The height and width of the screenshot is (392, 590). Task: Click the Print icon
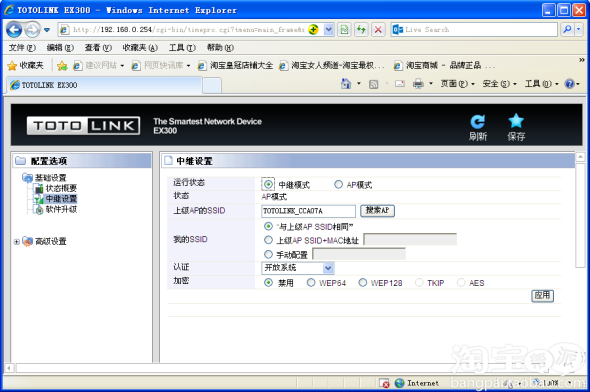pos(418,84)
